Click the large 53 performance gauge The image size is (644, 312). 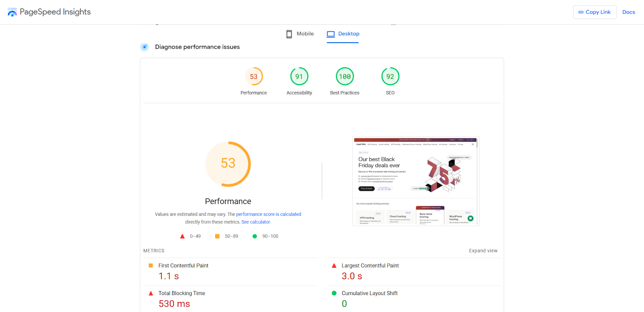tap(228, 164)
